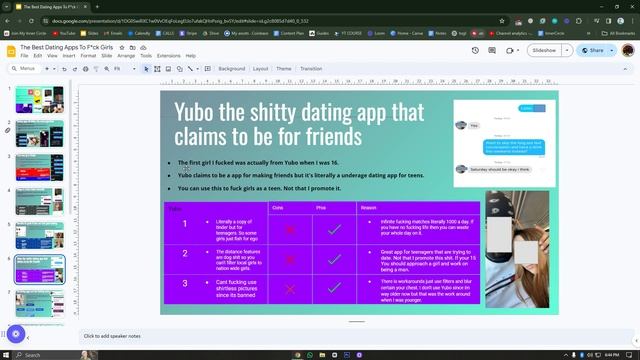The height and width of the screenshot is (360, 640).
Task: Expand the system tray hidden icons
Action: point(566,355)
